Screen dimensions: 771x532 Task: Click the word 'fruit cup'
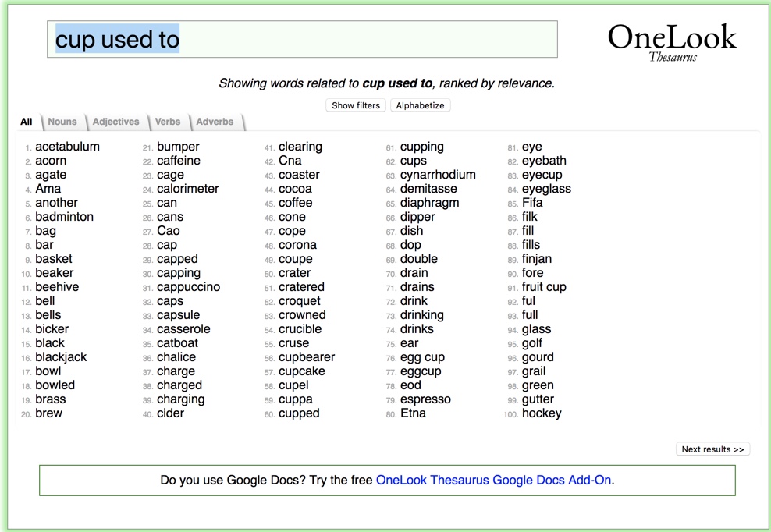(x=544, y=287)
